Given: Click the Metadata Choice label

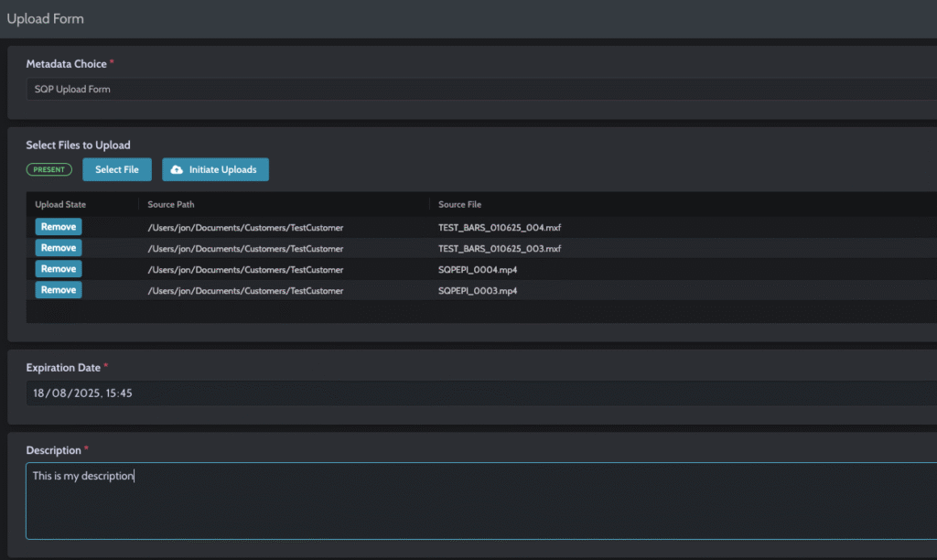Looking at the screenshot, I should (x=66, y=64).
